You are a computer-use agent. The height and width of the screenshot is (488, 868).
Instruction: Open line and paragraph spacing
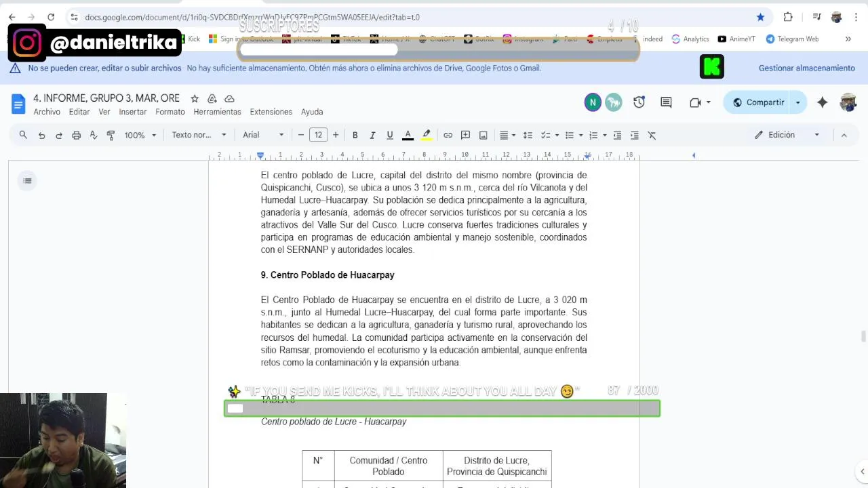528,135
